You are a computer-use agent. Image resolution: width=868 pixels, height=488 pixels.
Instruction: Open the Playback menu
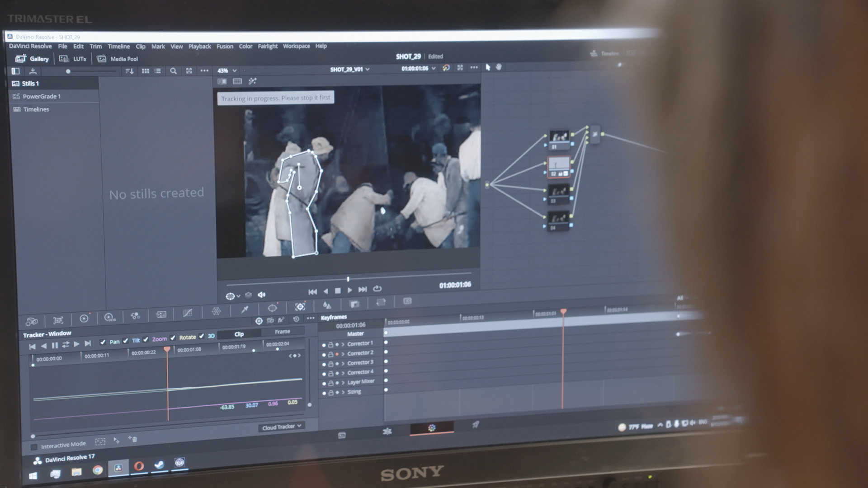(199, 47)
